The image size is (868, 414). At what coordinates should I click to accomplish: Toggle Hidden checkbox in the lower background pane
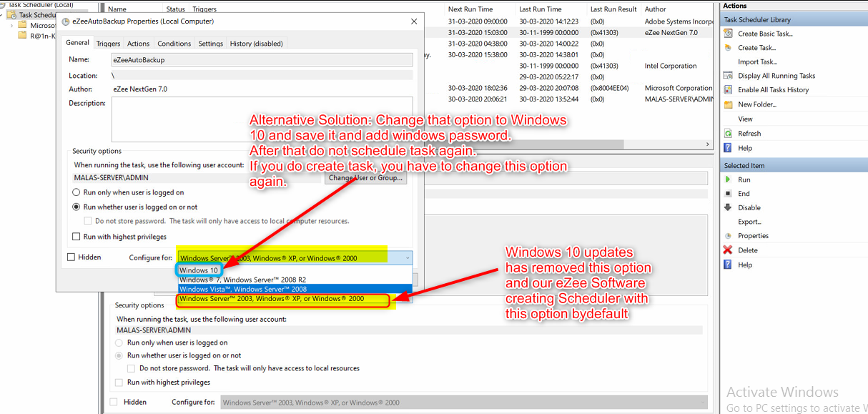114,403
